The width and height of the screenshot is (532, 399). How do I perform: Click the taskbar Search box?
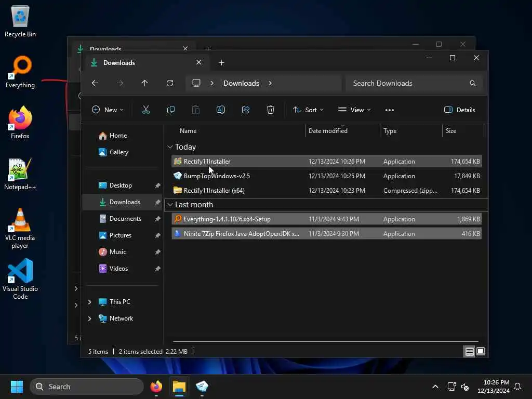pyautogui.click(x=87, y=387)
